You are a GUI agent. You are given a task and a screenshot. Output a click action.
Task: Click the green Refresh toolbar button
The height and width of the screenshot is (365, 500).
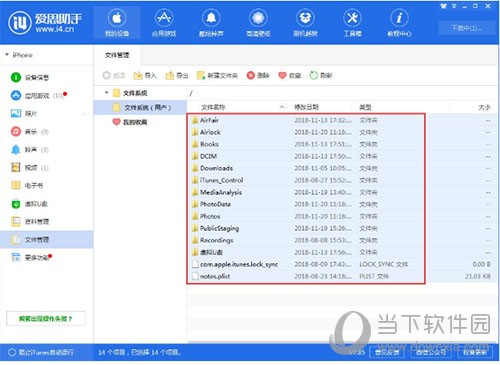tap(321, 76)
